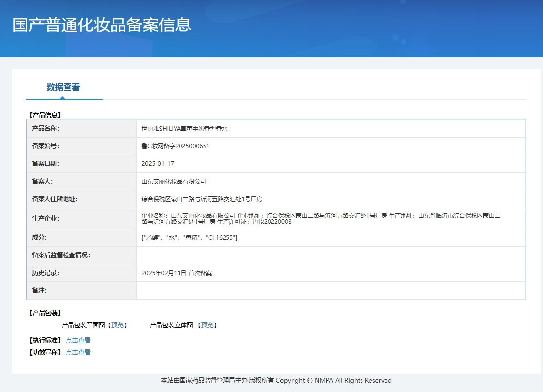Click the 产品名称 row label

point(45,129)
